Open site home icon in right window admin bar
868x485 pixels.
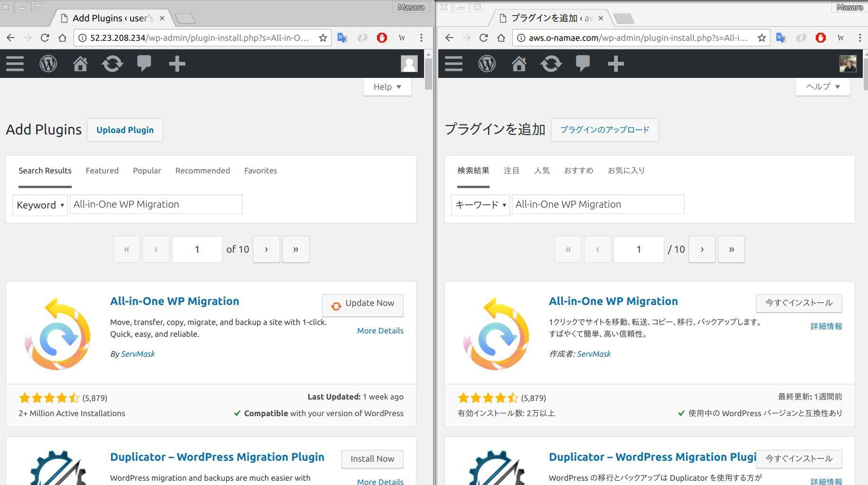tap(519, 64)
